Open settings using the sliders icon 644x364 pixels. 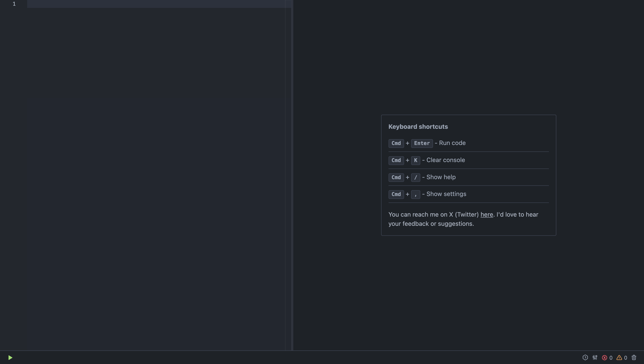pos(595,357)
